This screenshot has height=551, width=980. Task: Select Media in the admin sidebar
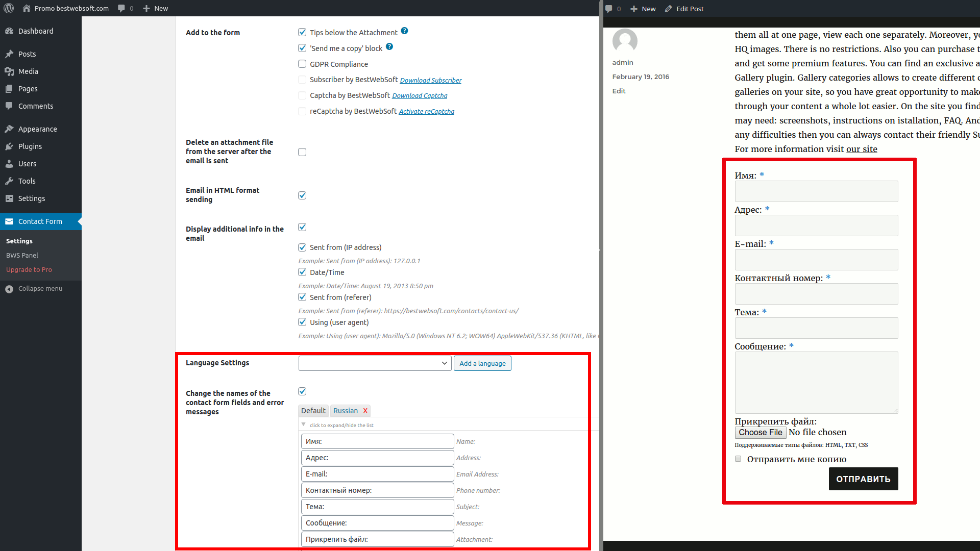tap(27, 71)
